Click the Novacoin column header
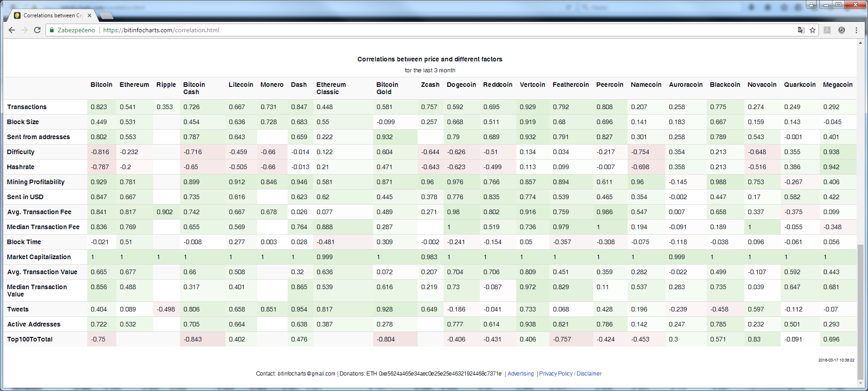The image size is (868, 391). pyautogui.click(x=762, y=85)
